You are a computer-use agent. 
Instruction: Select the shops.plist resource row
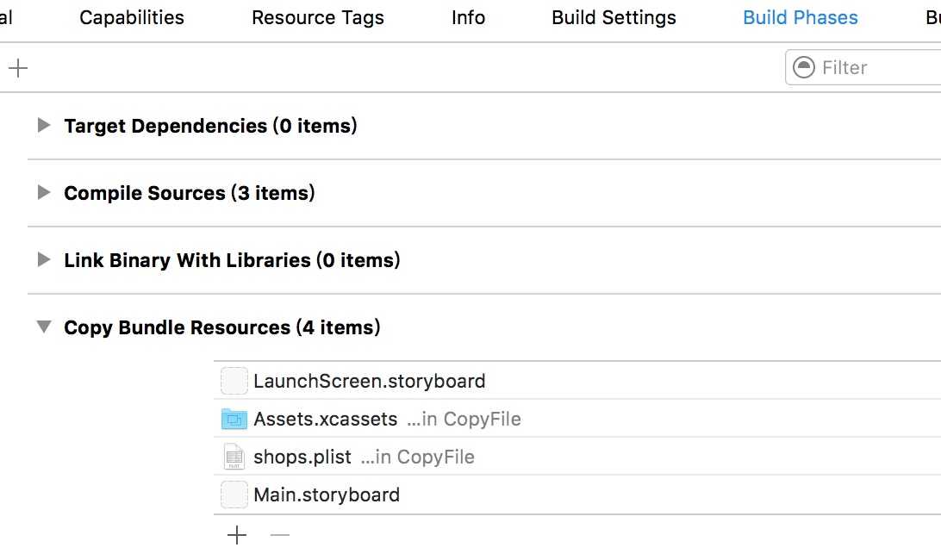coord(577,457)
